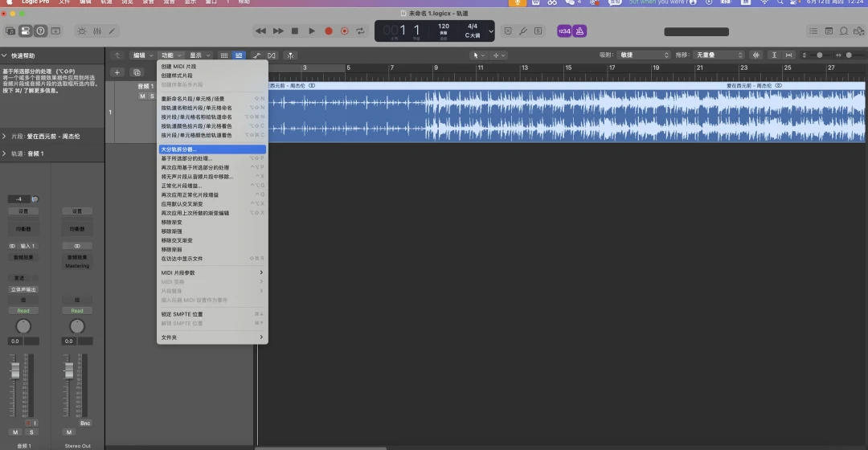Click the Vertical Auto Zoom icon
Screen dimensions: 868x450
[775, 55]
